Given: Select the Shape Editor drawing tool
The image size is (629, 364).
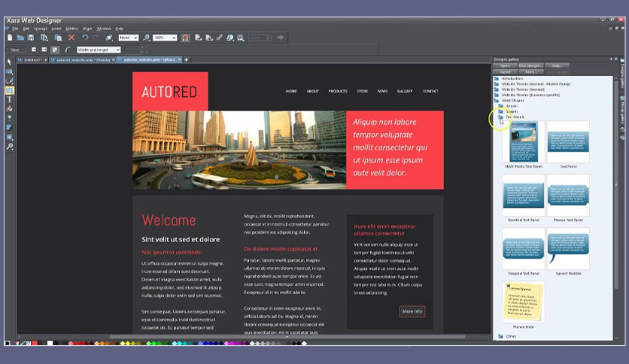Looking at the screenshot, I should coord(9,81).
